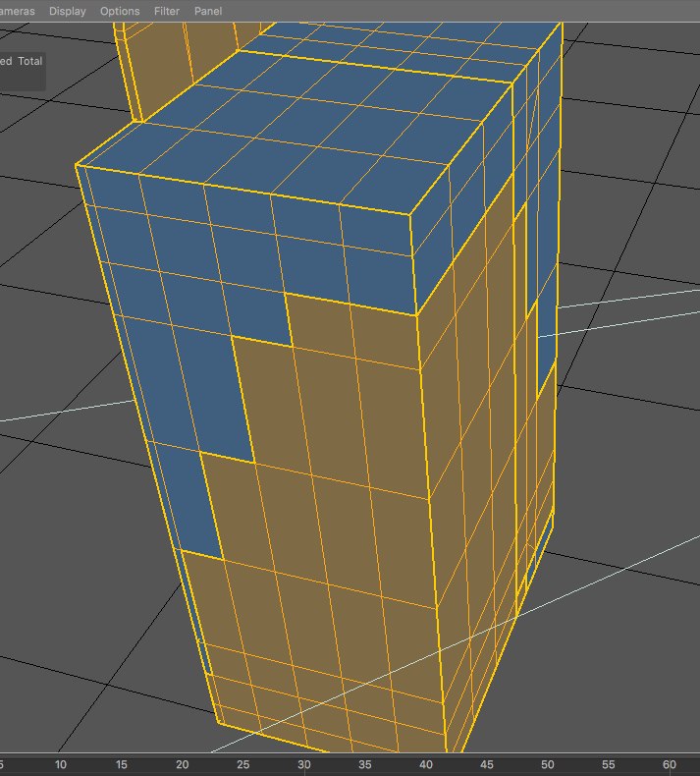The width and height of the screenshot is (700, 776).
Task: Open the Display menu
Action: pos(68,11)
